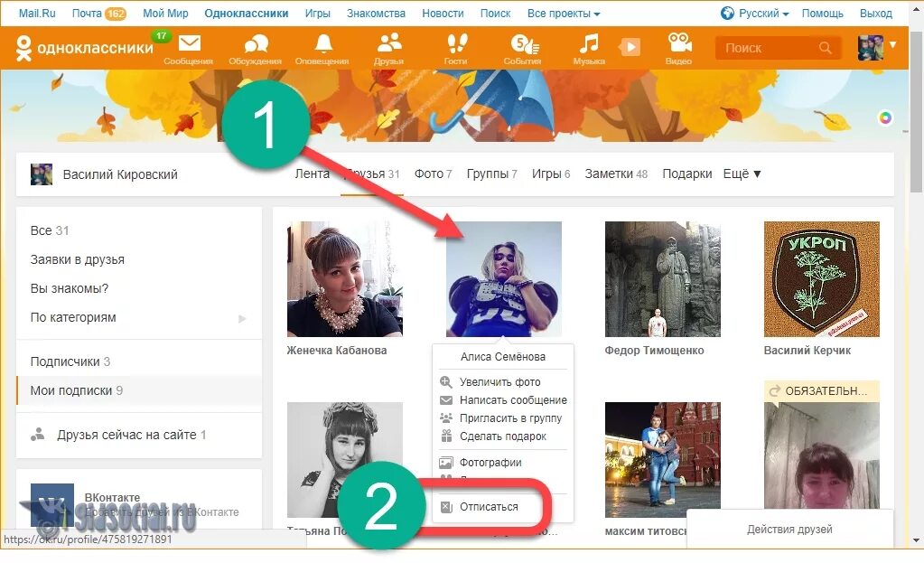
Task: Click the colorful theme picker circle
Action: (x=885, y=117)
